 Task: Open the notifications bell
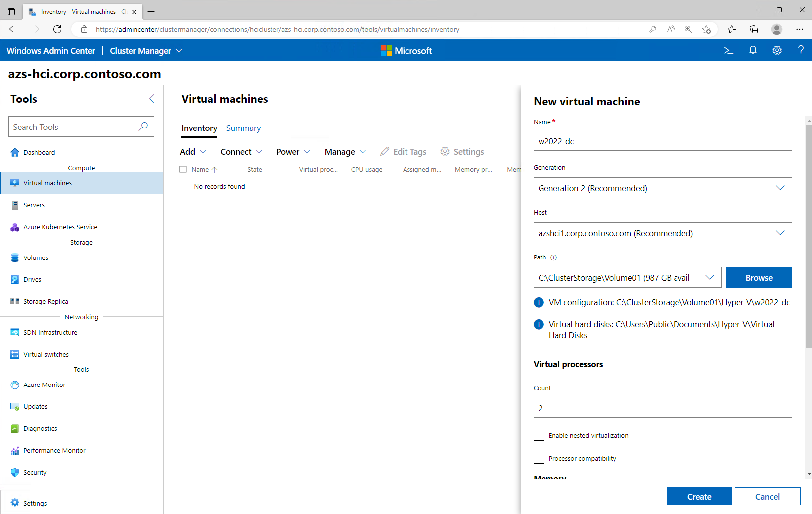pos(753,50)
